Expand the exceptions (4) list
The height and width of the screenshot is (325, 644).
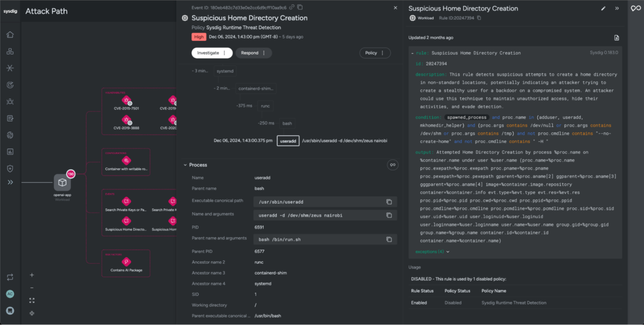click(432, 251)
